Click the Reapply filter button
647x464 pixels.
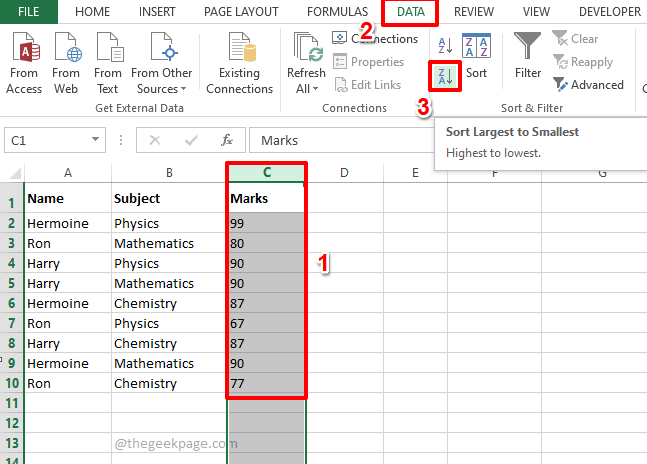point(582,62)
